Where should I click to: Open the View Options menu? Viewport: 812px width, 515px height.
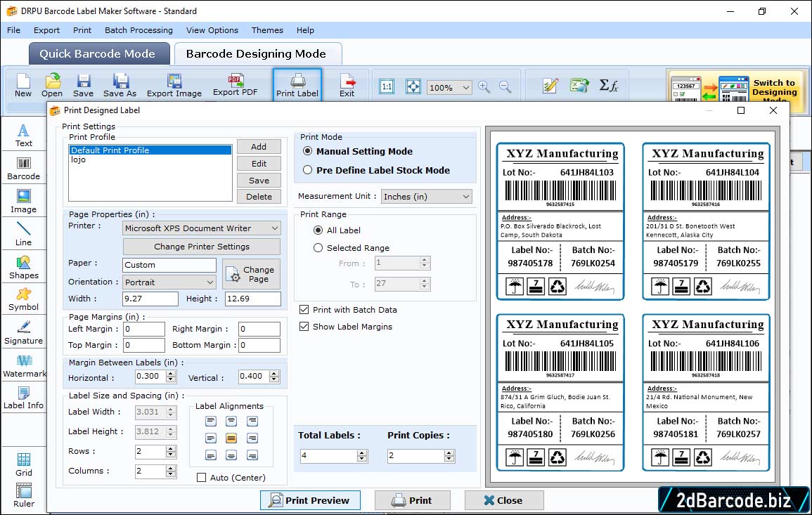click(x=212, y=30)
